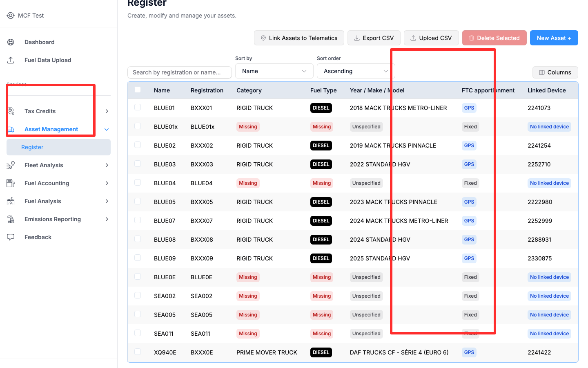Switch to the Register page
This screenshot has width=588, height=368.
(x=33, y=147)
